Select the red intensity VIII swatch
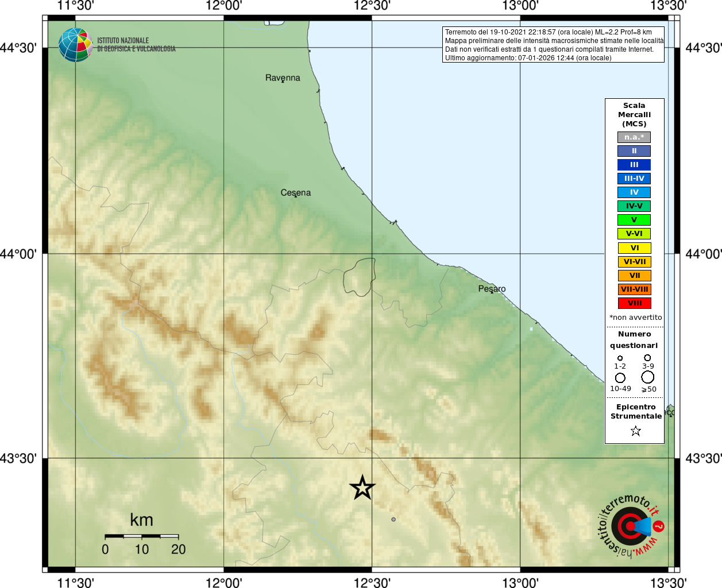This screenshot has width=722, height=588. [x=634, y=303]
